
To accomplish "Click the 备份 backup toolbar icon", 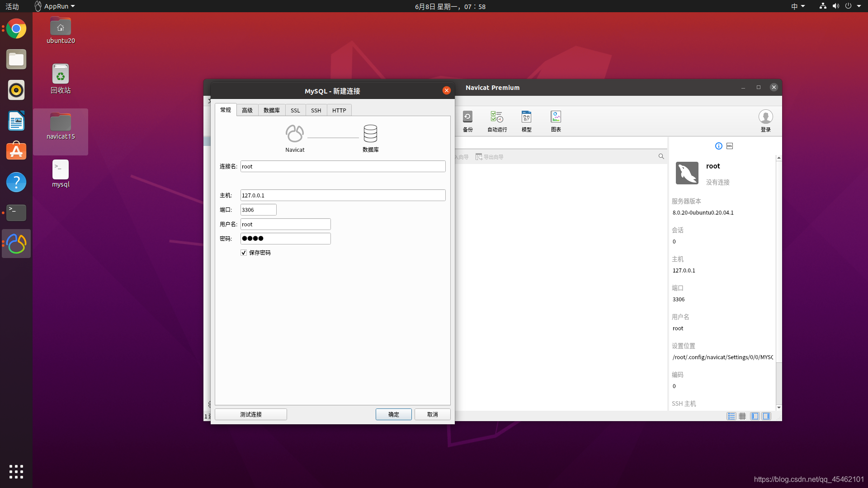I will click(467, 121).
